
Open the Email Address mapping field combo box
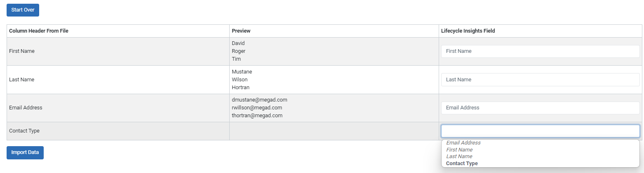point(540,108)
